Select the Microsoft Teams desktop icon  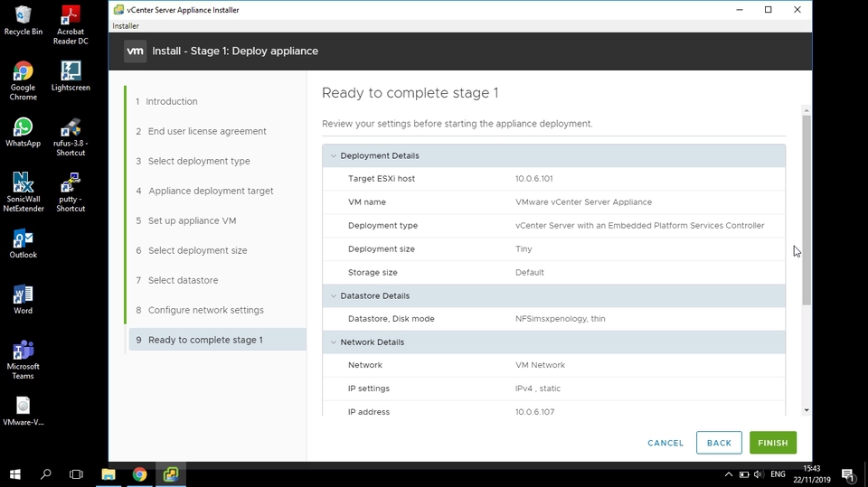24,360
